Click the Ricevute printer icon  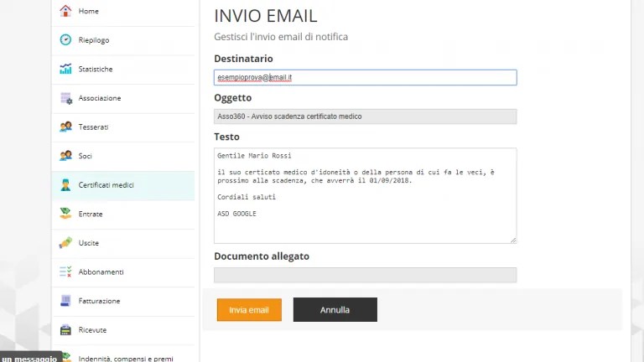(x=65, y=330)
